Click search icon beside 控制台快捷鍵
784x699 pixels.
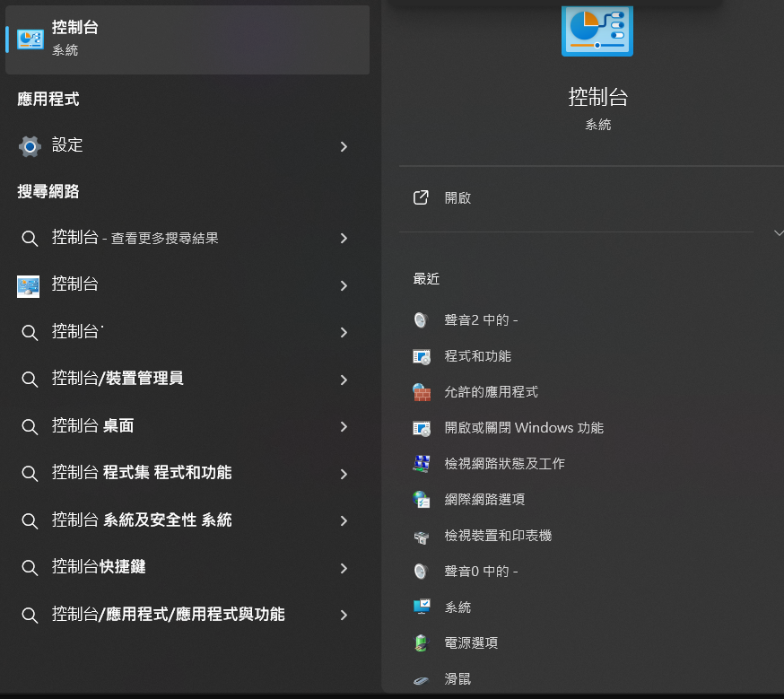point(30,567)
